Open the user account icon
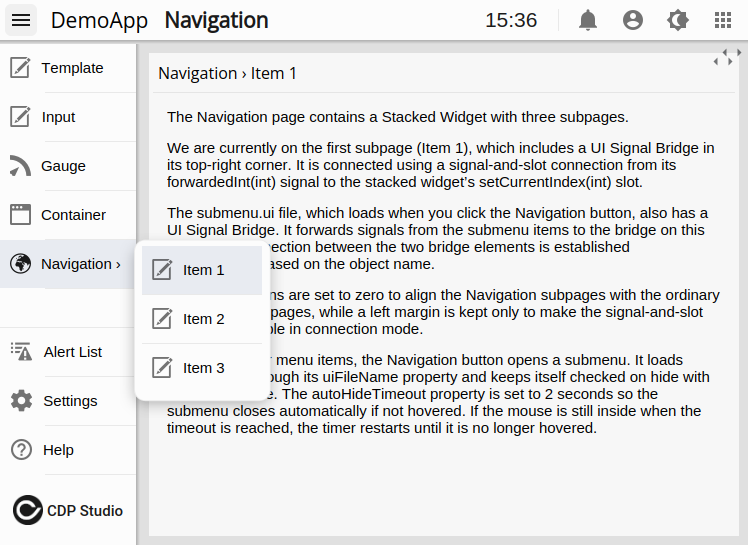The image size is (748, 545). [x=632, y=20]
